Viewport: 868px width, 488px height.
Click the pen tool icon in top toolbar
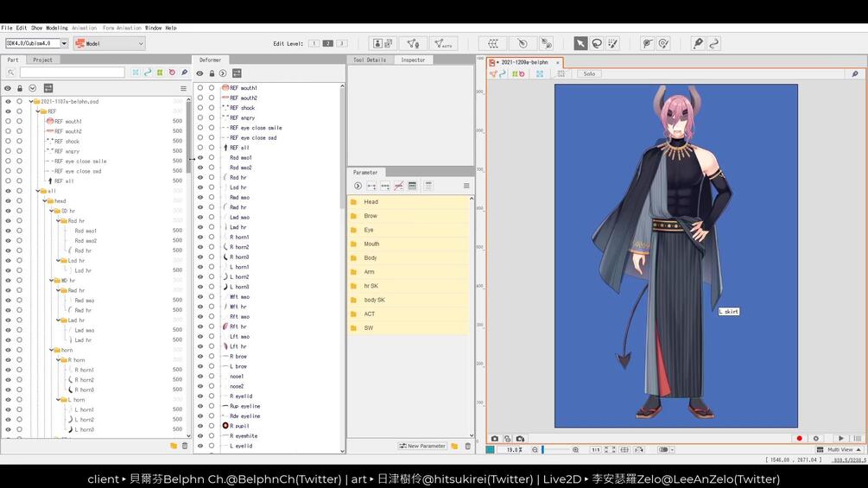(x=698, y=43)
